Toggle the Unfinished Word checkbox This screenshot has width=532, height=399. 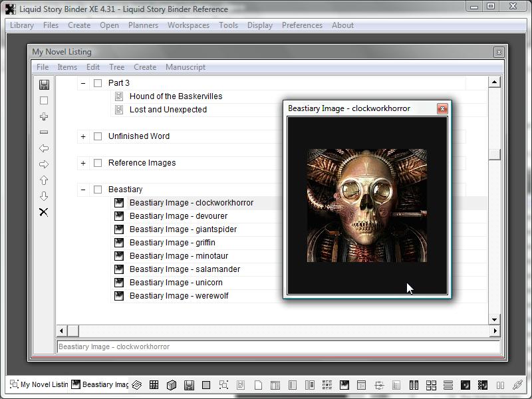tap(98, 136)
